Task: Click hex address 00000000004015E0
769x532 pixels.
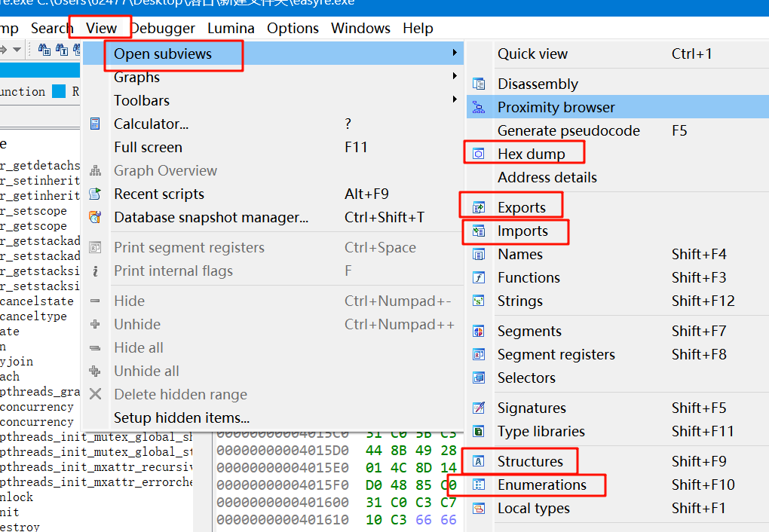Action: [x=283, y=468]
